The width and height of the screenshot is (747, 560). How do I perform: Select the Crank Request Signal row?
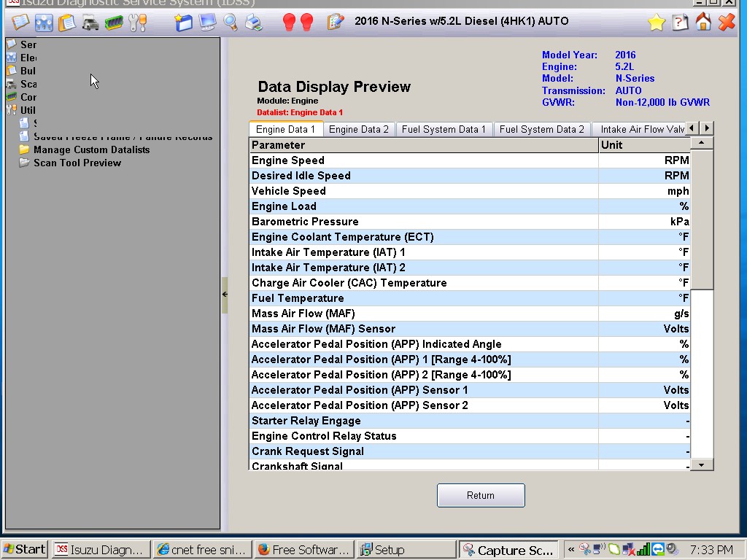(x=470, y=451)
